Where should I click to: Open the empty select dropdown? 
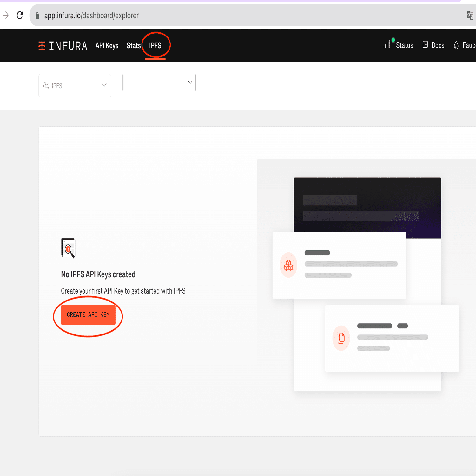[x=159, y=83]
